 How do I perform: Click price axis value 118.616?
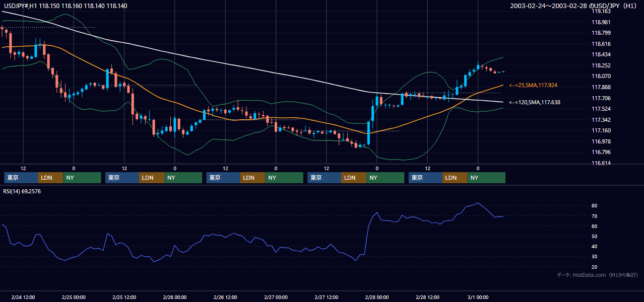point(601,44)
